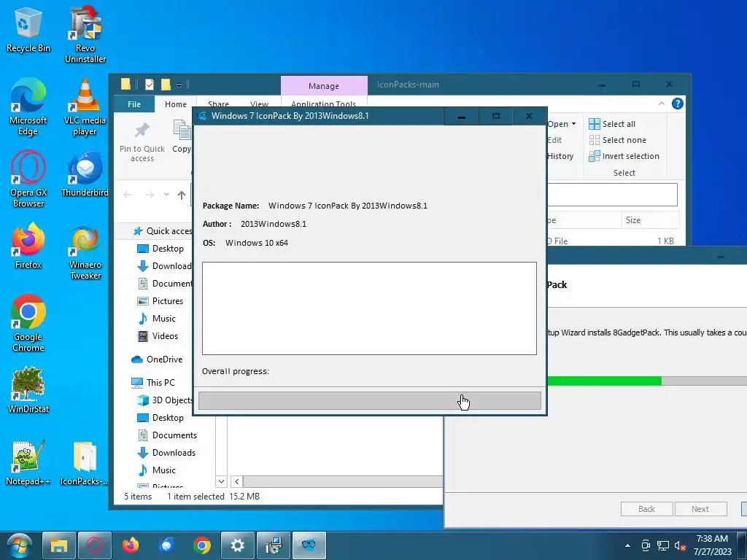Select This PC in navigation pane
The image size is (747, 560).
pos(153,382)
